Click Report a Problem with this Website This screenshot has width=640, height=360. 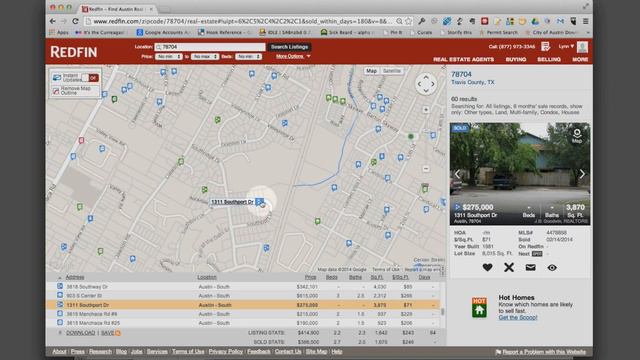[x=541, y=352]
